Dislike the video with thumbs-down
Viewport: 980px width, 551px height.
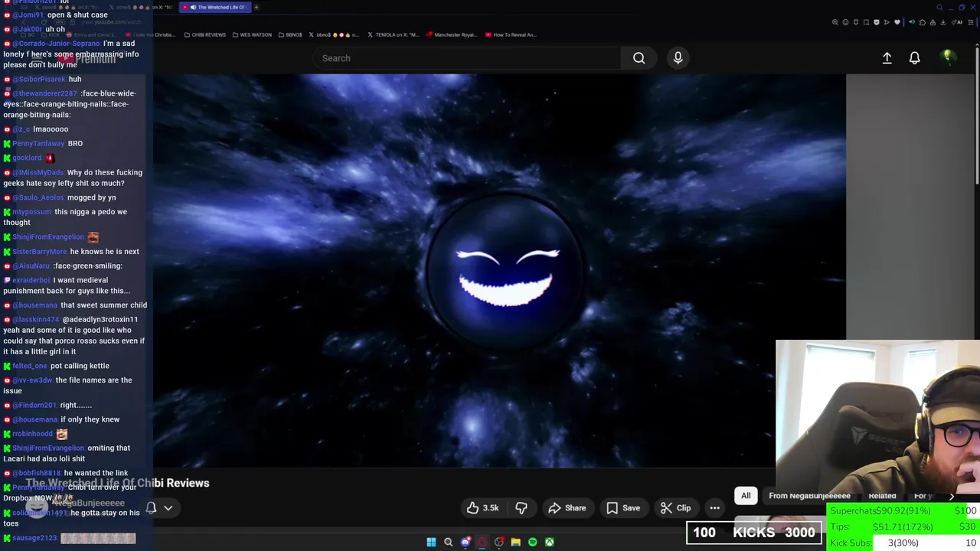(x=521, y=508)
